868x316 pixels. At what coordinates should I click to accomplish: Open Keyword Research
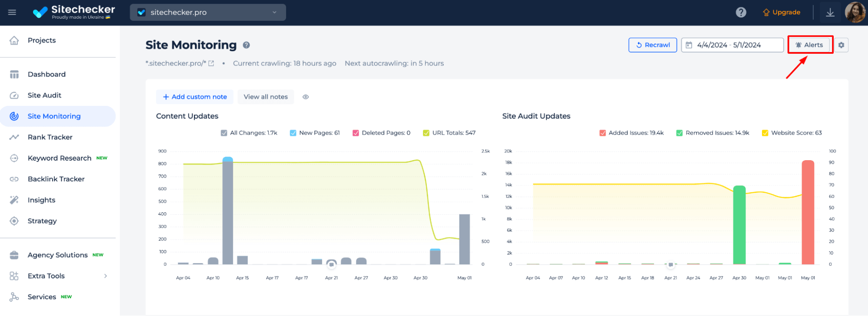pos(59,158)
